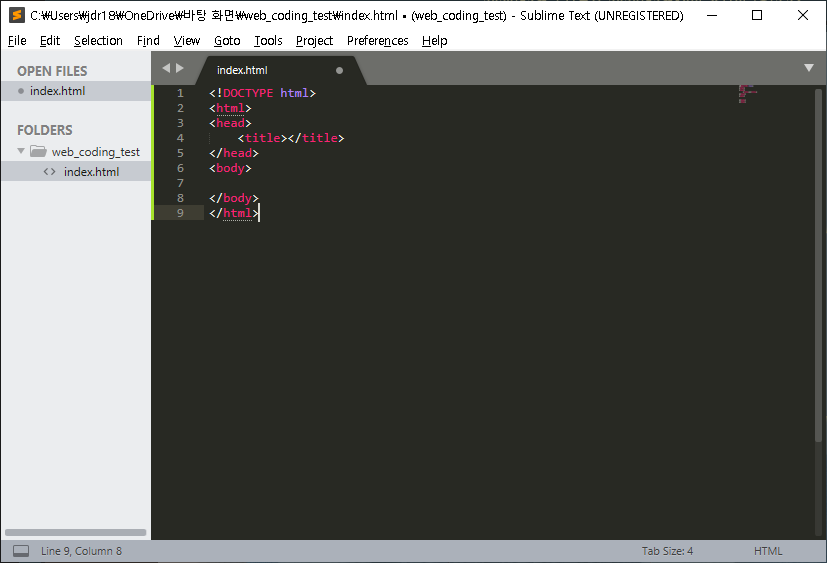
Task: Go to next tab with right arrow
Action: [x=180, y=68]
